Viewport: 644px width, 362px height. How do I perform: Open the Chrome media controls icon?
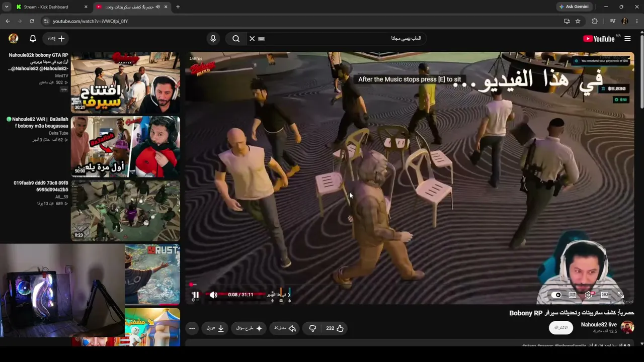coord(612,21)
